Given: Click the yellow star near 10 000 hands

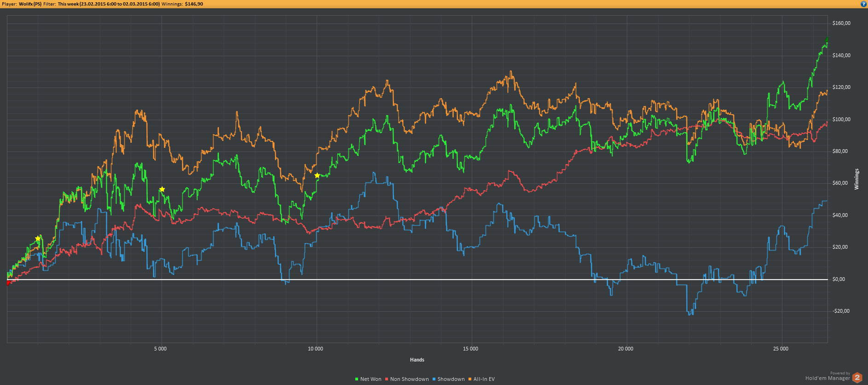Looking at the screenshot, I should click(317, 175).
